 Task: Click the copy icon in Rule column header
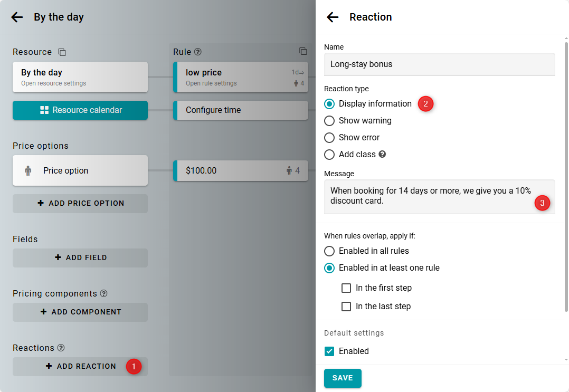pos(303,51)
